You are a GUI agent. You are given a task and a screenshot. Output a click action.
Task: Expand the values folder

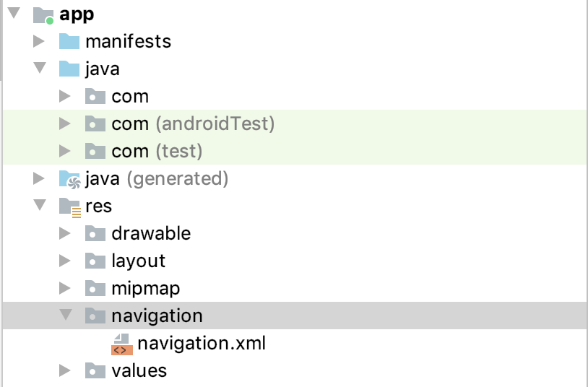[65, 371]
